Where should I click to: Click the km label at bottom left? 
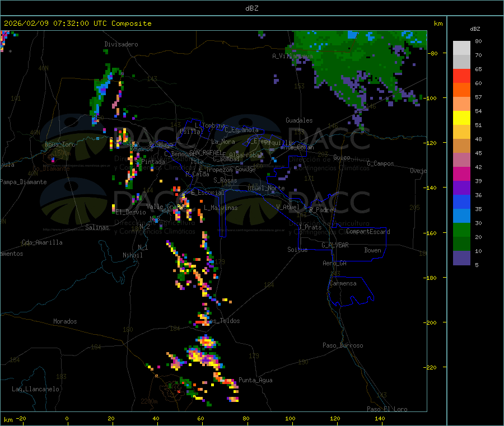(x=8, y=420)
